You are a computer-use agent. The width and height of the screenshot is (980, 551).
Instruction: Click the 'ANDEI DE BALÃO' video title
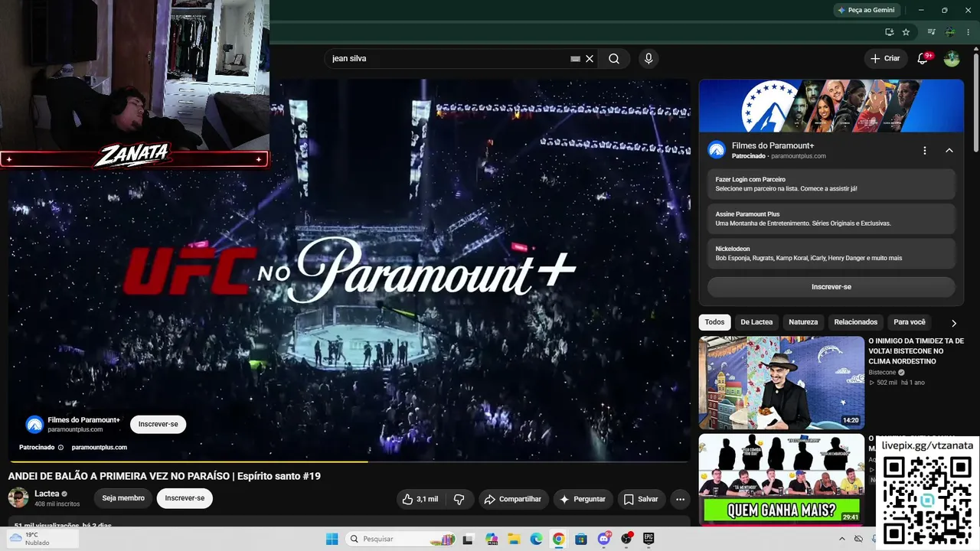[164, 476]
